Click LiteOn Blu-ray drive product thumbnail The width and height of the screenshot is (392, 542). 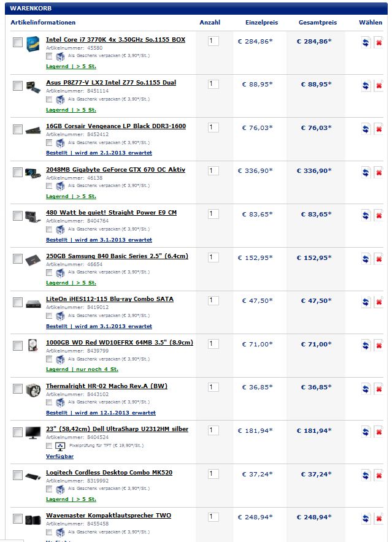point(33,304)
